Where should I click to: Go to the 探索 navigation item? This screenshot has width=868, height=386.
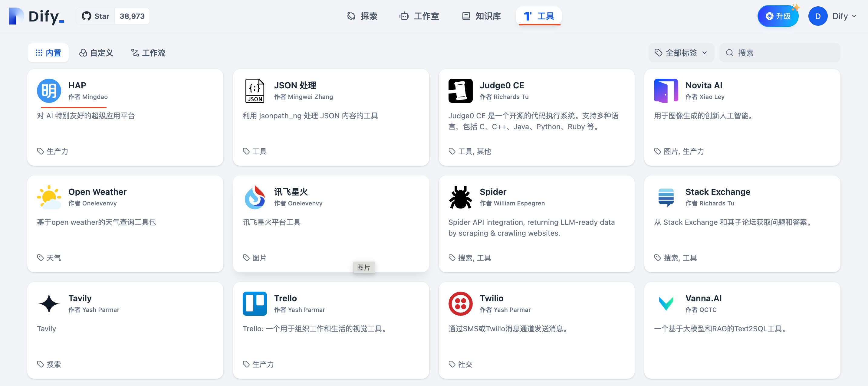point(362,16)
